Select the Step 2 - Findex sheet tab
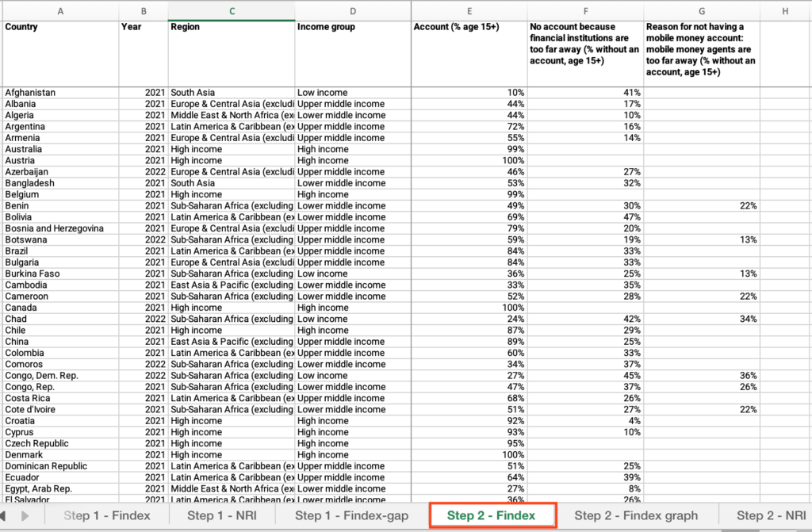The height and width of the screenshot is (532, 812). click(492, 515)
